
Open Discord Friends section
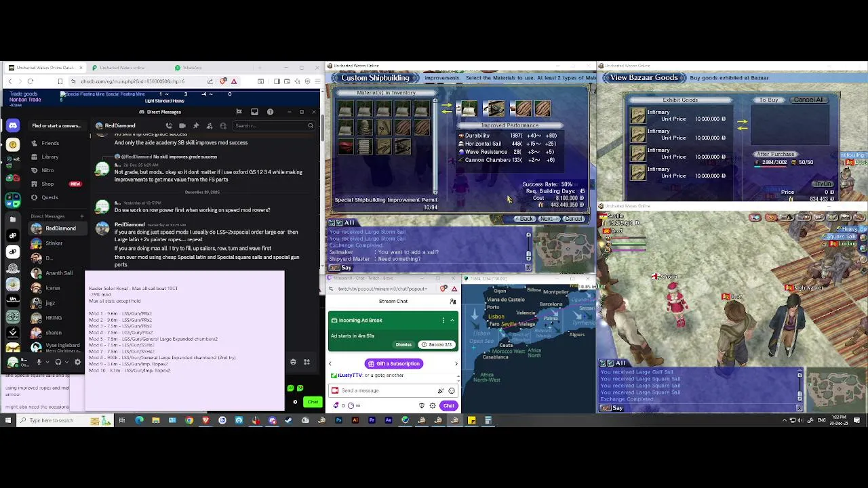50,143
